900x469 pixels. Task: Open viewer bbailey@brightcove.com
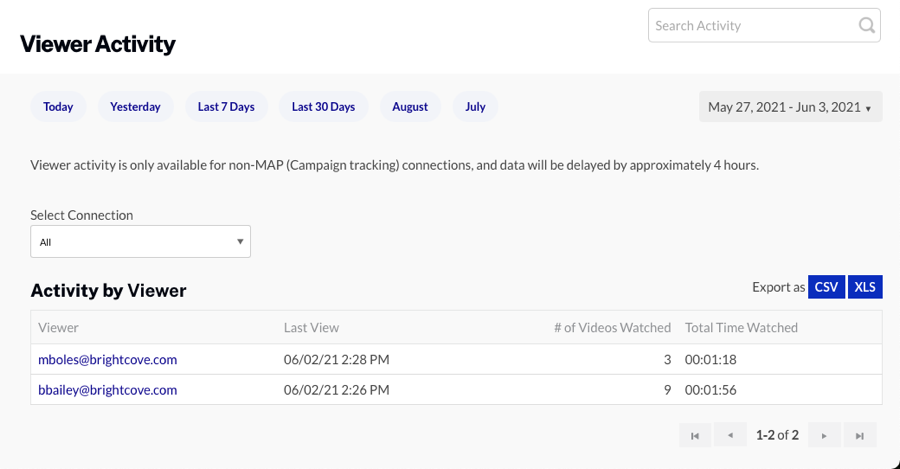107,390
